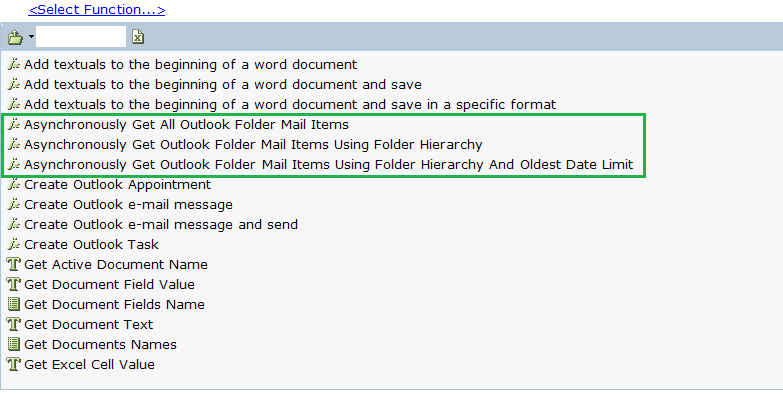Choose Create Outlook e-mail message and send
Image resolution: width=783 pixels, height=394 pixels.
[x=161, y=225]
